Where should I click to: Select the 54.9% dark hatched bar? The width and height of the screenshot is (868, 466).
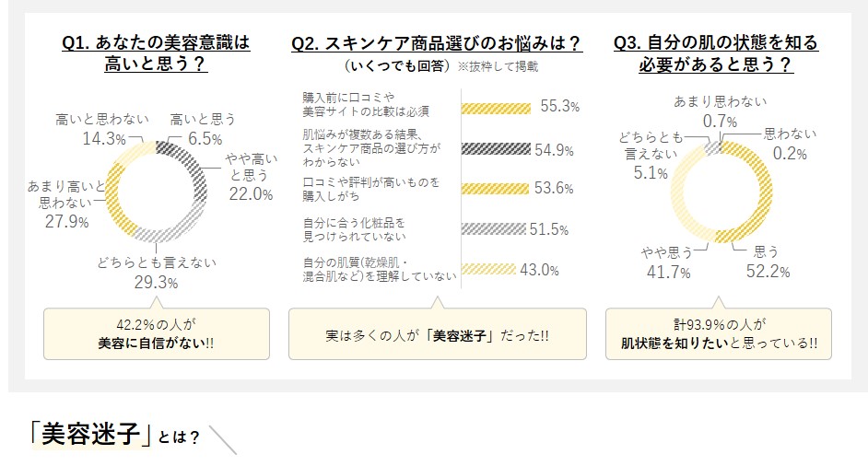click(496, 148)
